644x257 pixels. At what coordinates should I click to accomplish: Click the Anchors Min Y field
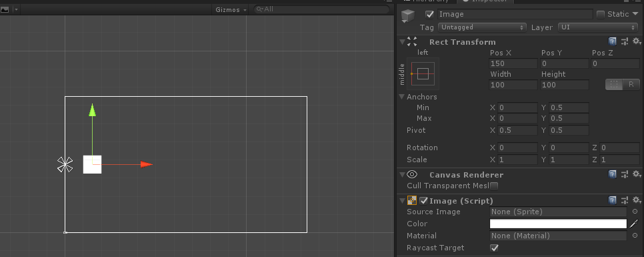(569, 107)
